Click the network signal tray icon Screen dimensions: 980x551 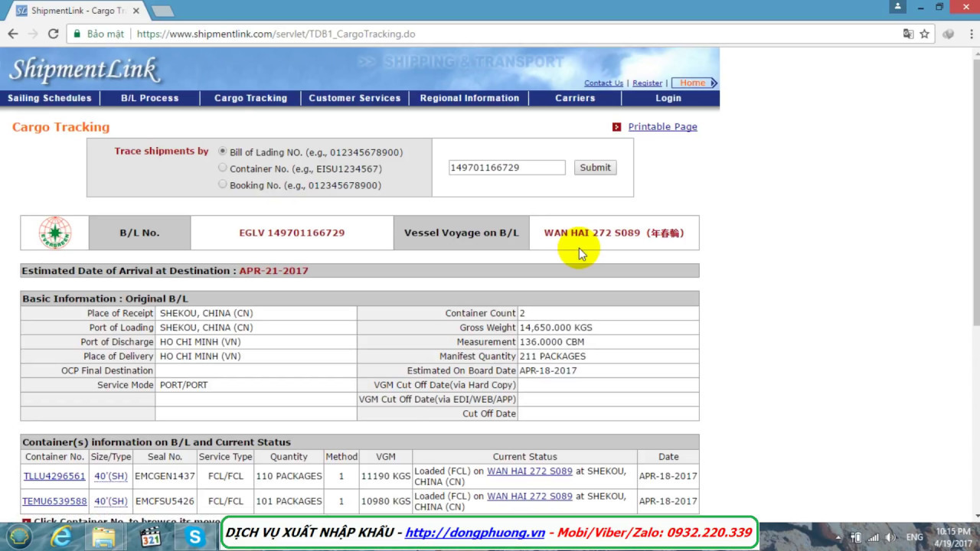coord(874,537)
